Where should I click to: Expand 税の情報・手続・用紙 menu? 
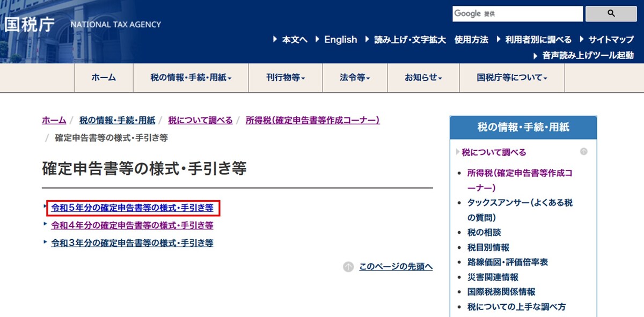pyautogui.click(x=191, y=78)
